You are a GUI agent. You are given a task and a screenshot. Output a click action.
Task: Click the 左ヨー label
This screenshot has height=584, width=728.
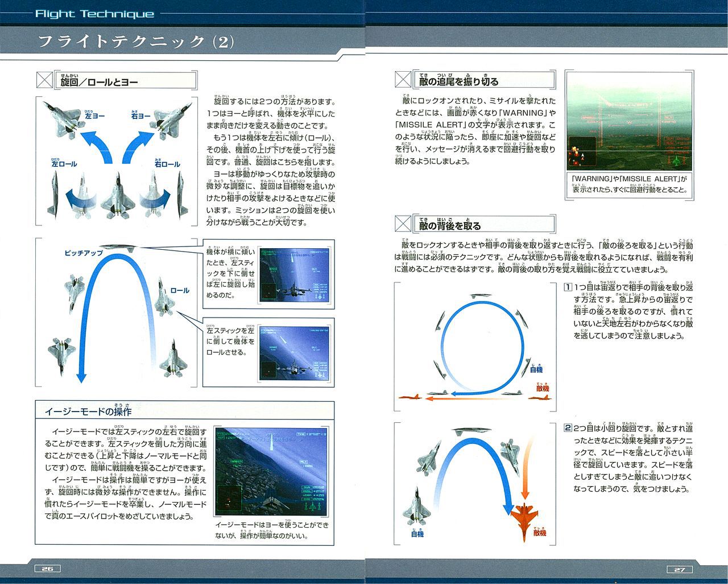[94, 116]
